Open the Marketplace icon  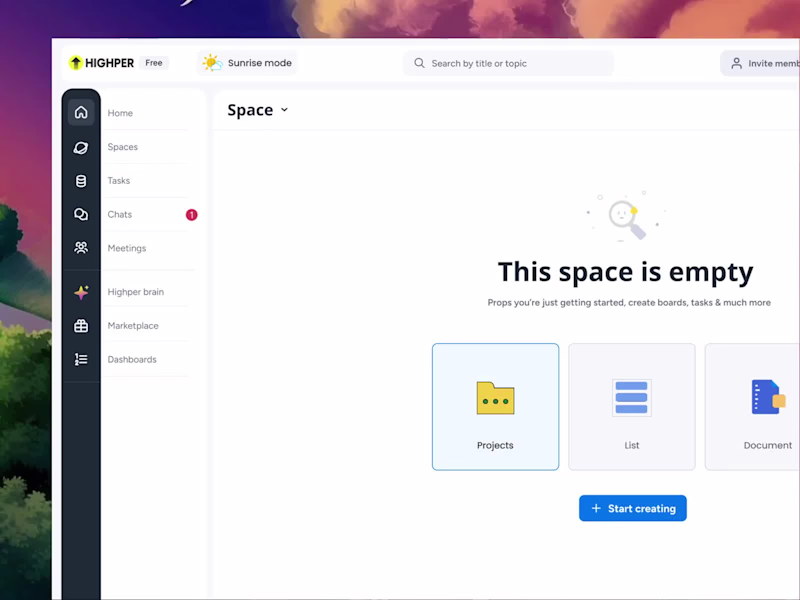click(x=81, y=325)
